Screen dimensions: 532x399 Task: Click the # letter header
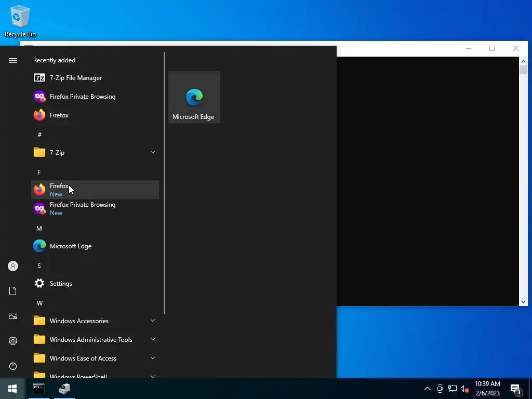(x=39, y=135)
